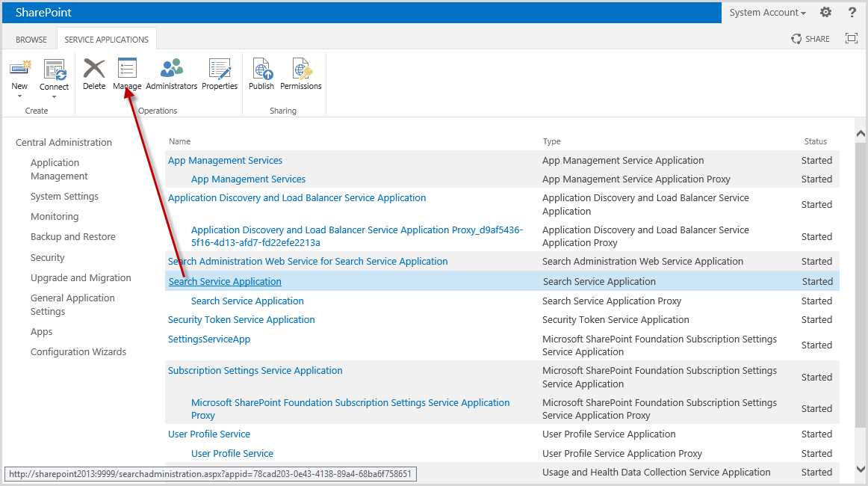Select the SERVICE APPLICATIONS ribbon tab

[106, 38]
